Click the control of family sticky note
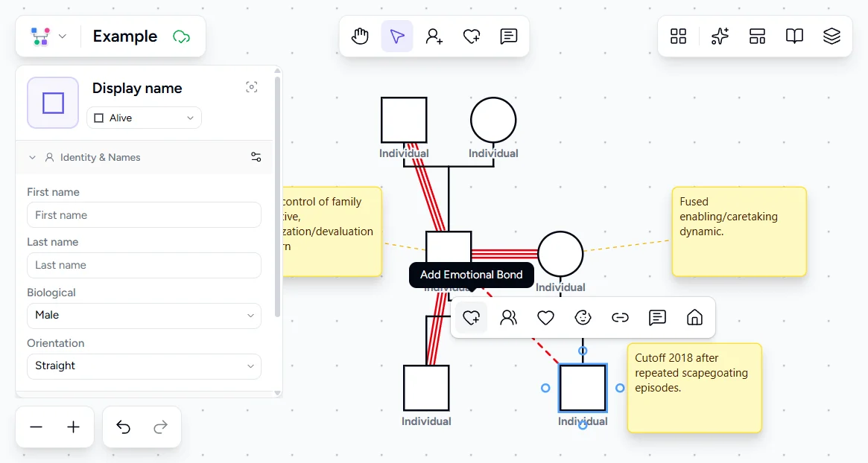 tap(332, 231)
